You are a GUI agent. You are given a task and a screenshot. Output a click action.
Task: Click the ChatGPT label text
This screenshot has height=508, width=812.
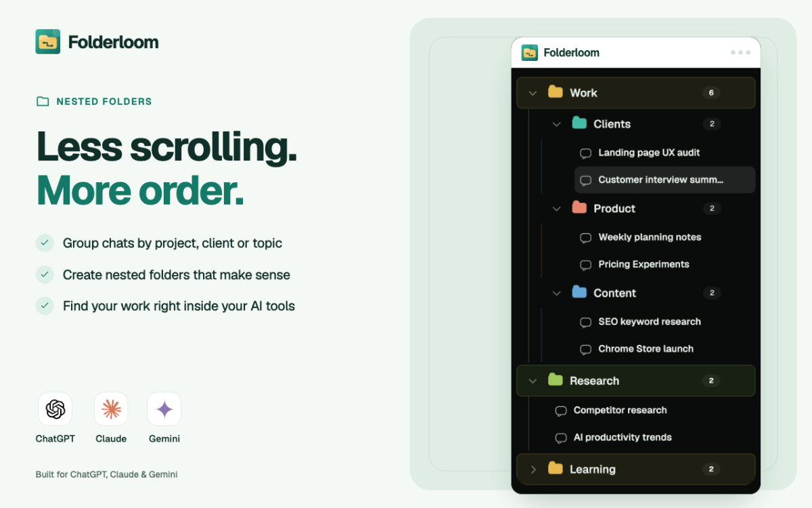pos(55,438)
